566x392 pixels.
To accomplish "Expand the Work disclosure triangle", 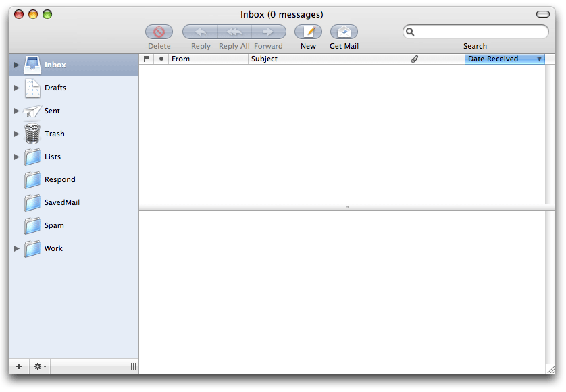I will [x=16, y=248].
